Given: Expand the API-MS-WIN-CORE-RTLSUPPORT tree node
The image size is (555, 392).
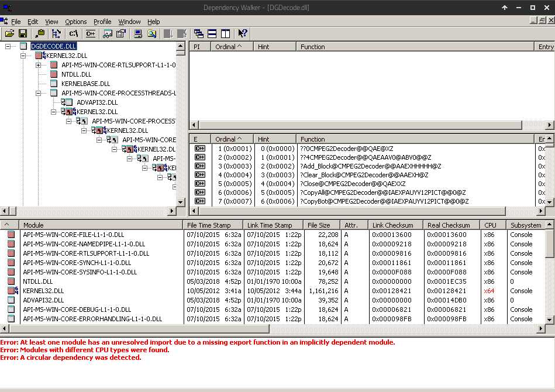Looking at the screenshot, I should point(39,65).
